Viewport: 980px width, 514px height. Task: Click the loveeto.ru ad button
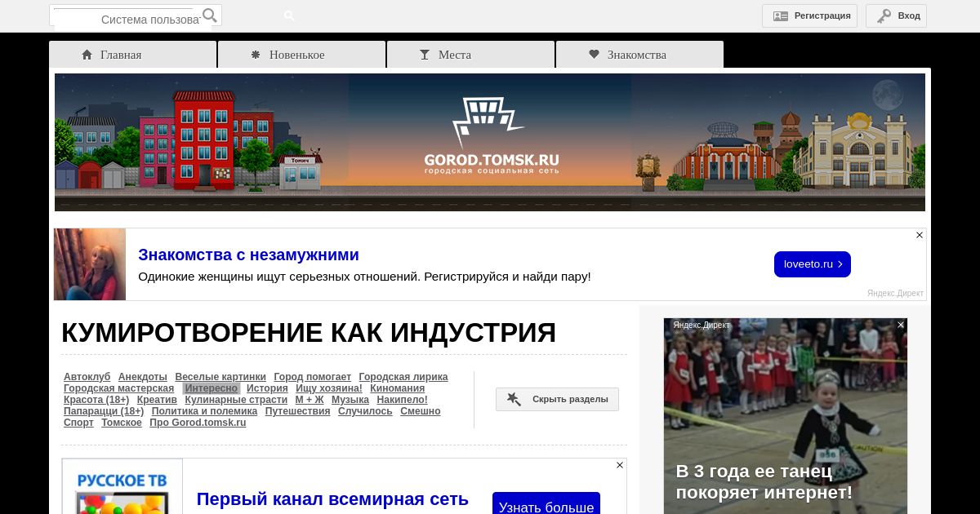click(x=813, y=264)
